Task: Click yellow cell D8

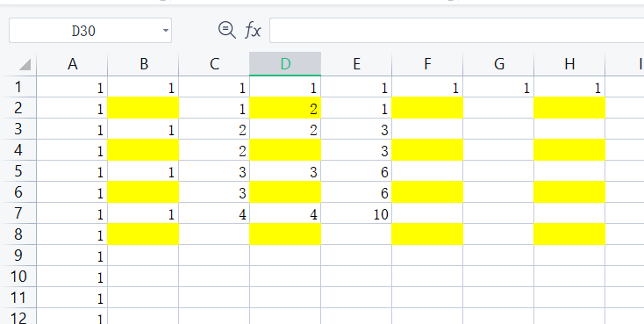Action: 285,234
